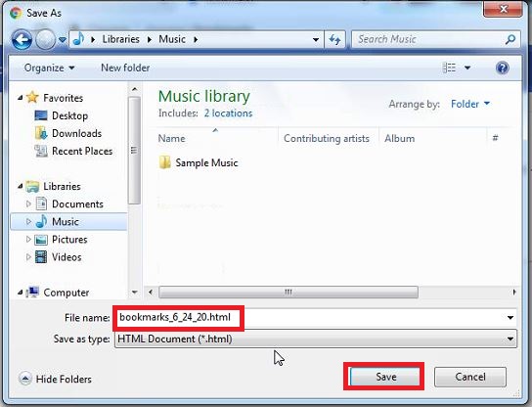Image resolution: width=532 pixels, height=407 pixels.
Task: Open the address bar history dropdown
Action: point(316,40)
